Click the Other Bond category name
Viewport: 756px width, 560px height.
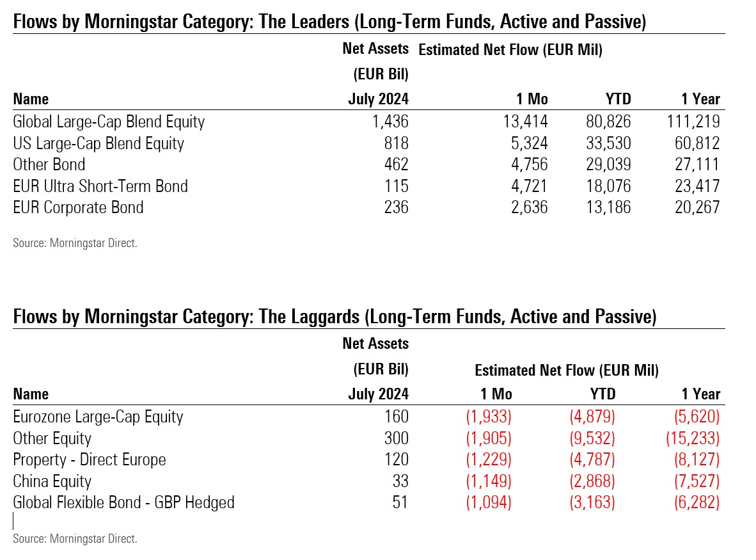49,164
